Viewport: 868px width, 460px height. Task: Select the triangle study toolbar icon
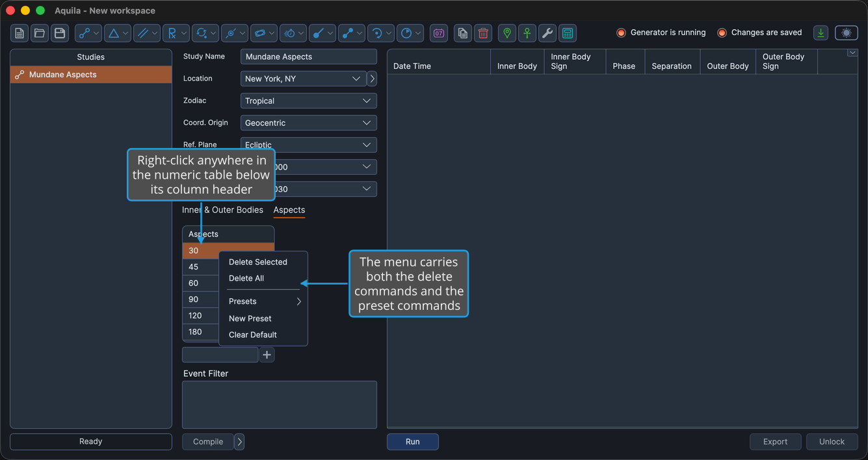tap(117, 33)
